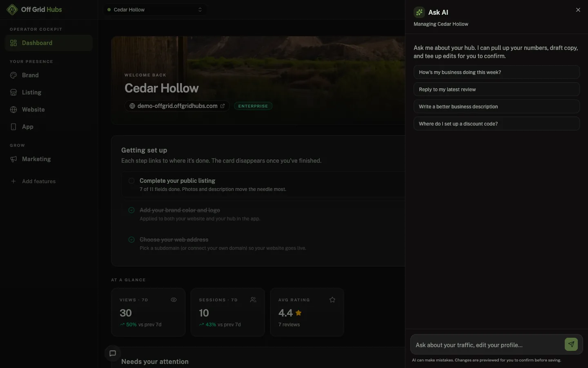
Task: Click the star outline icon on Avg Rating
Action: click(332, 300)
